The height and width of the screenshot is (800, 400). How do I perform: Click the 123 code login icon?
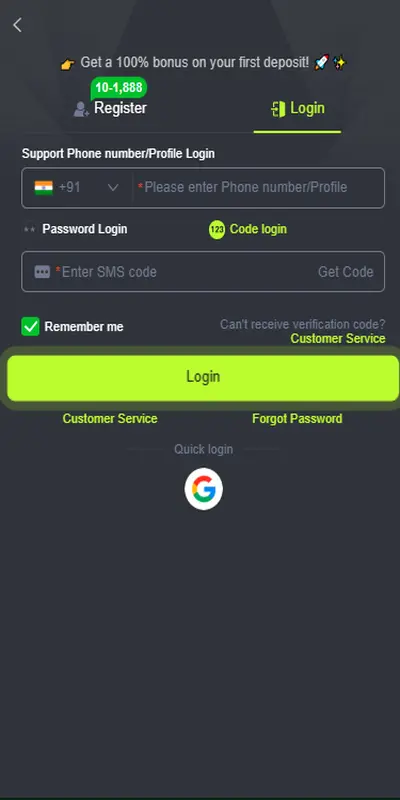tap(217, 230)
